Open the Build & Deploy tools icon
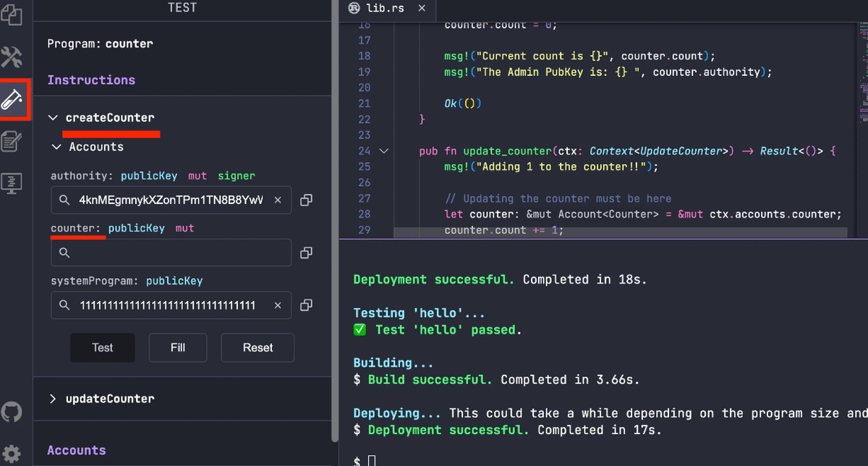The image size is (868, 466). tap(12, 56)
